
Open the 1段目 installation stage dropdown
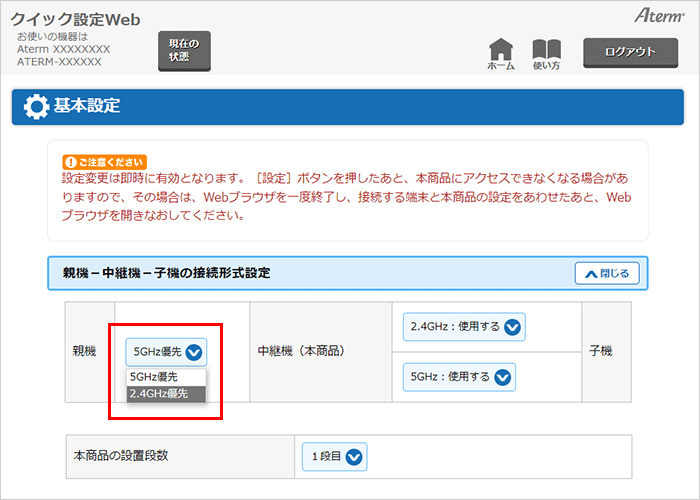point(334,457)
